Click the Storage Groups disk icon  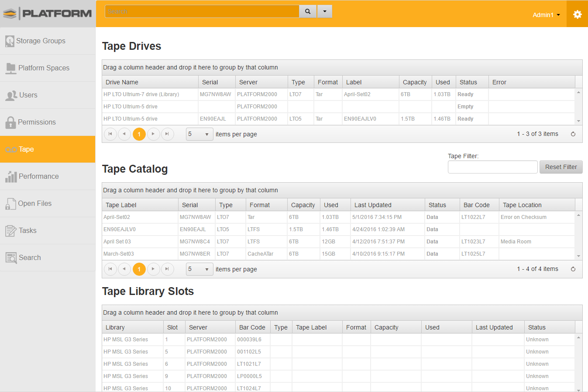pos(10,41)
